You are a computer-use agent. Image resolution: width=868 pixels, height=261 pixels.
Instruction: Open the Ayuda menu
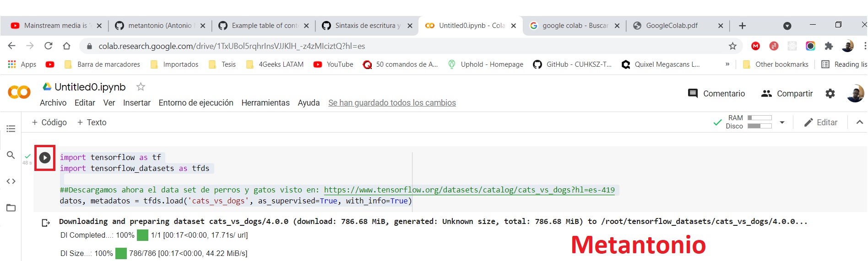point(309,103)
